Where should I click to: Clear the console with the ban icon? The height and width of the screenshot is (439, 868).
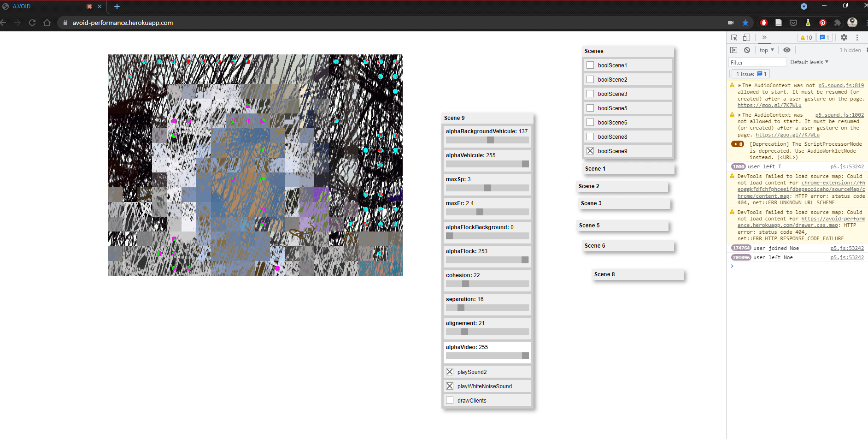click(747, 50)
